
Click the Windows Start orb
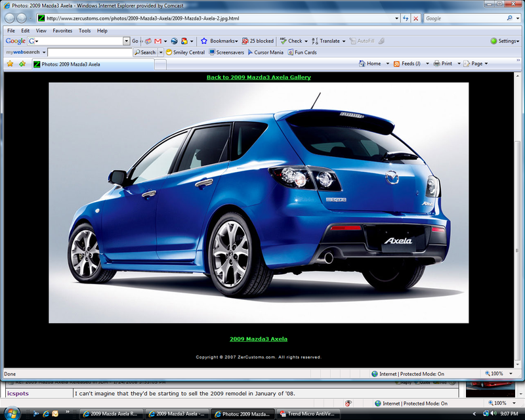tap(12, 413)
